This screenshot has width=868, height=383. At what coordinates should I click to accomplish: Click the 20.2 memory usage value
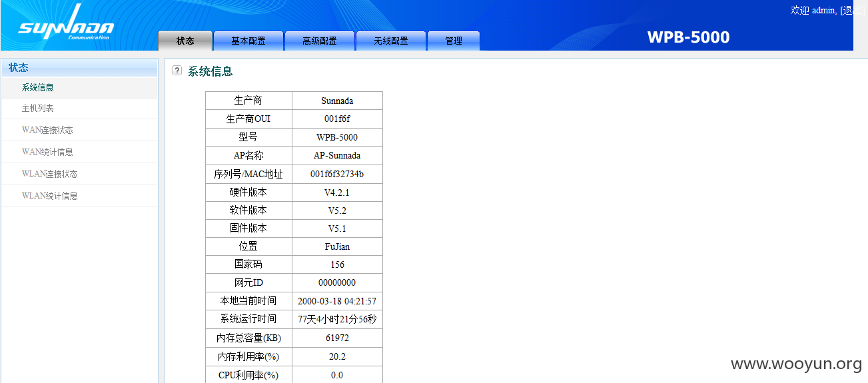point(337,356)
